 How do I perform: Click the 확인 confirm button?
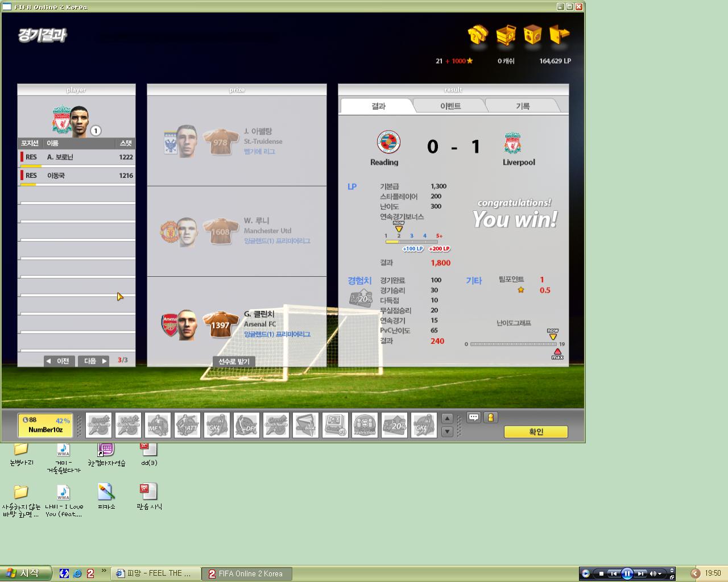click(x=536, y=432)
